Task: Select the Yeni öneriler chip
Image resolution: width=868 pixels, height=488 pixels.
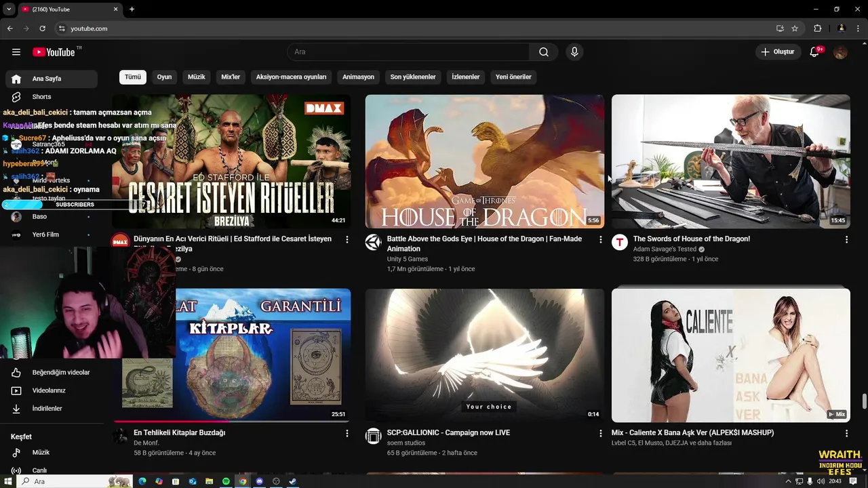Action: coord(513,77)
